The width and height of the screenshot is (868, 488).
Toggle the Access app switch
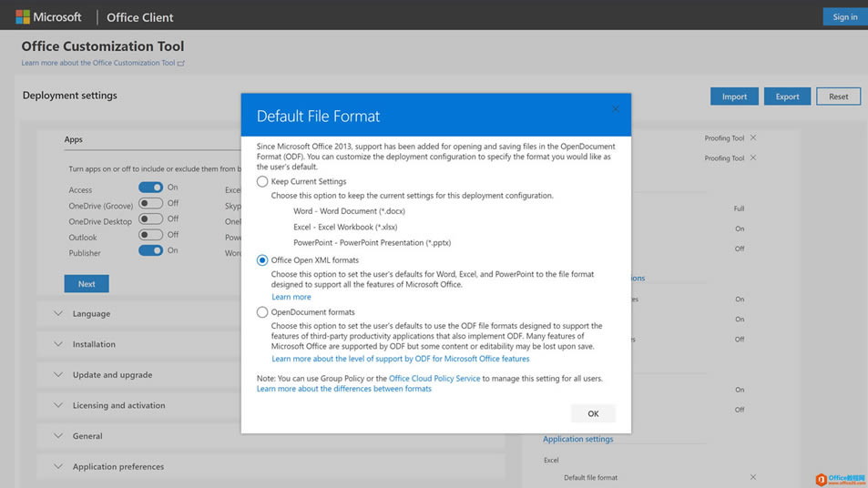150,188
